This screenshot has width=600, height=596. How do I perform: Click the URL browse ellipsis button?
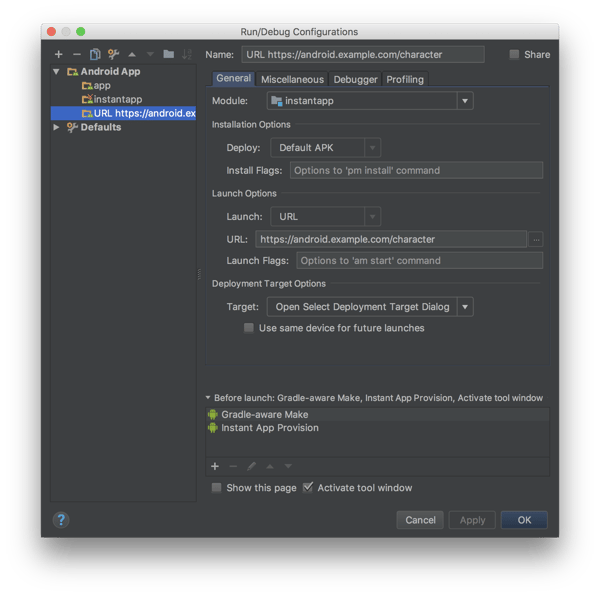[536, 239]
